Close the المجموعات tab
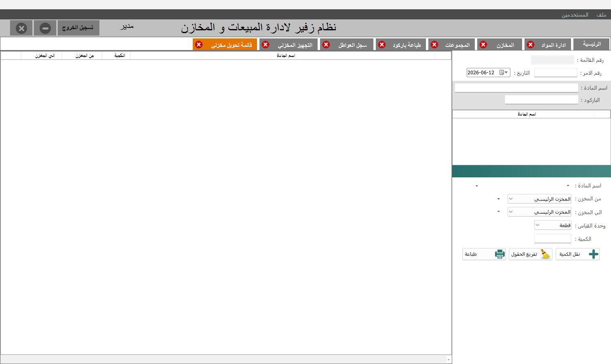 tap(434, 44)
